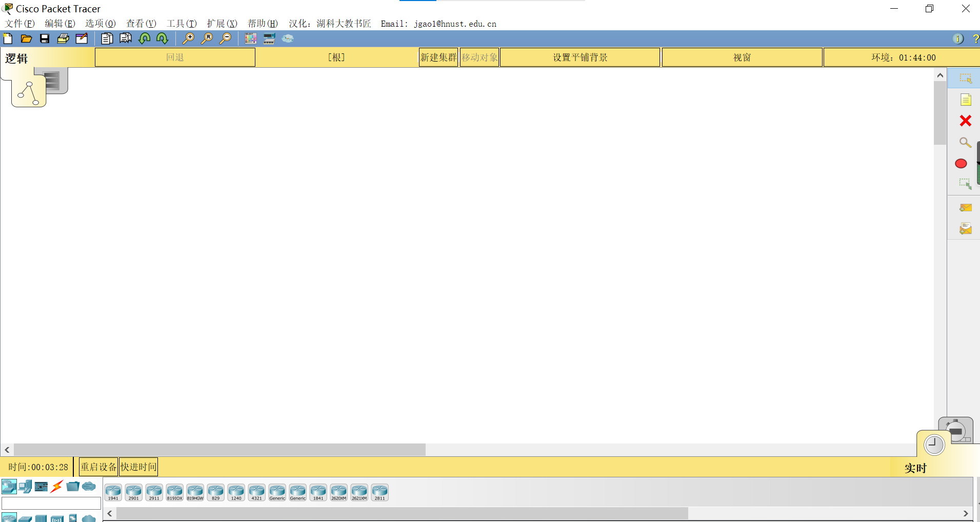The height and width of the screenshot is (522, 980).
Task: Click the workspace horizontal scrollbar left arrow
Action: pyautogui.click(x=7, y=450)
